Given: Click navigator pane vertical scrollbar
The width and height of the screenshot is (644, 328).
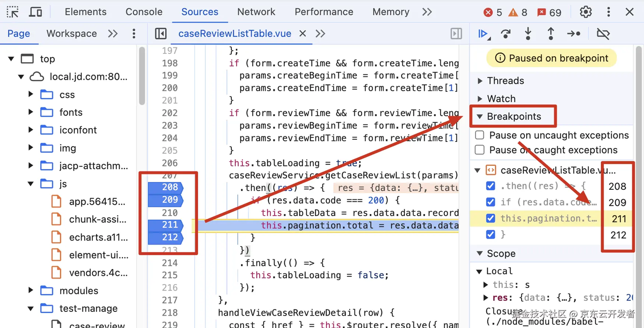Looking at the screenshot, I should 142,76.
